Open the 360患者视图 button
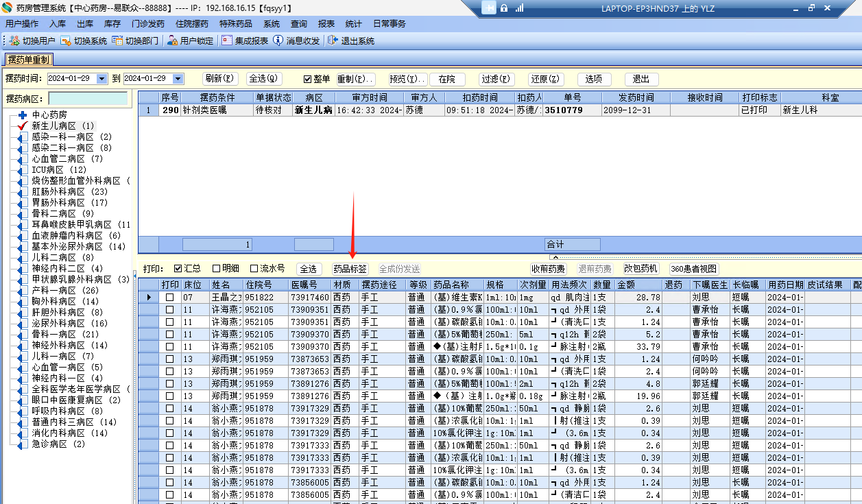This screenshot has width=862, height=504. (695, 269)
